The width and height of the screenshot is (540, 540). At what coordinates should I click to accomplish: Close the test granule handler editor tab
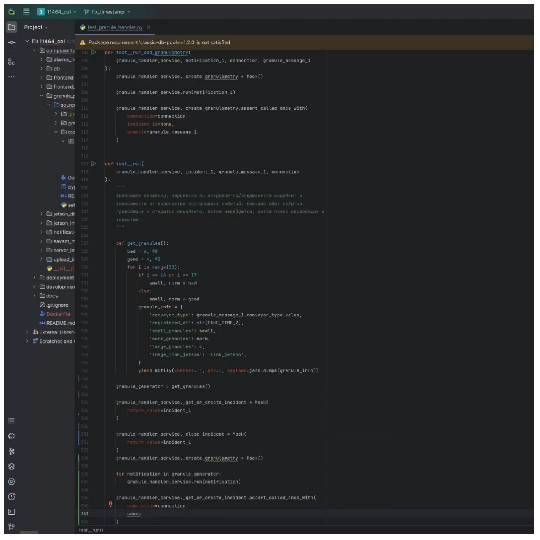149,27
